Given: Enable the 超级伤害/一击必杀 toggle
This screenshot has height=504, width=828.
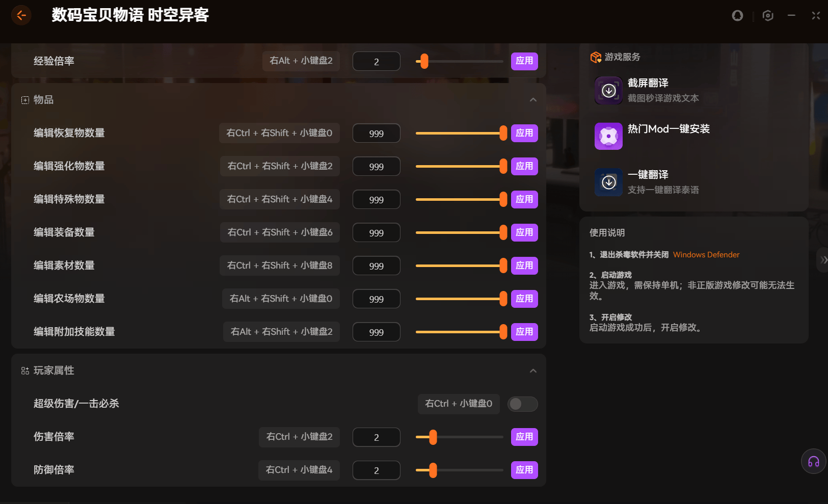Looking at the screenshot, I should tap(522, 404).
